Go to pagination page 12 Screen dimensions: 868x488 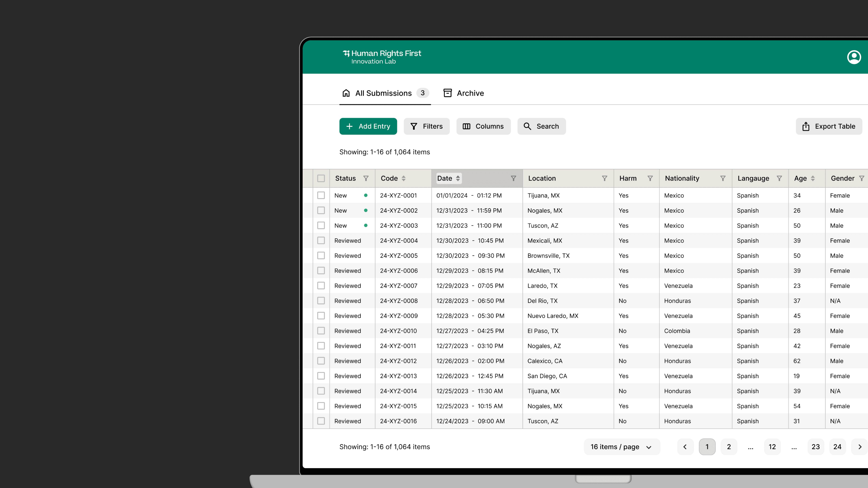(772, 447)
